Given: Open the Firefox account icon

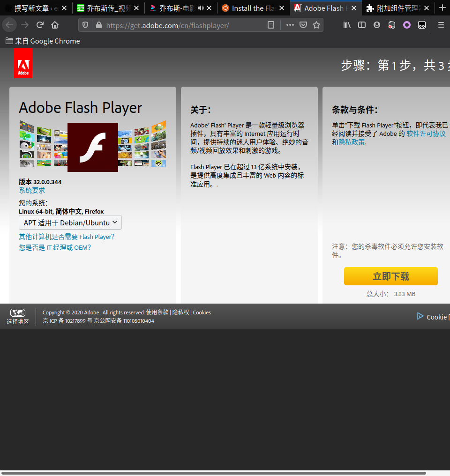Looking at the screenshot, I should coord(377,25).
